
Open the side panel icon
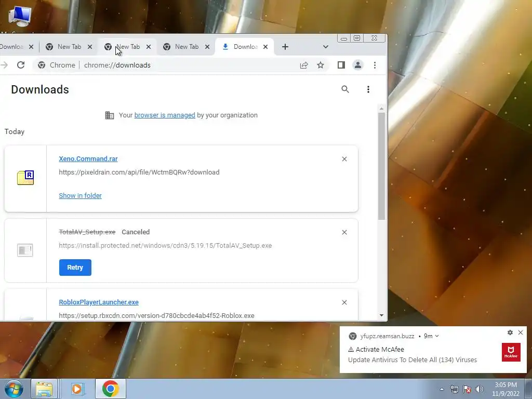341,65
